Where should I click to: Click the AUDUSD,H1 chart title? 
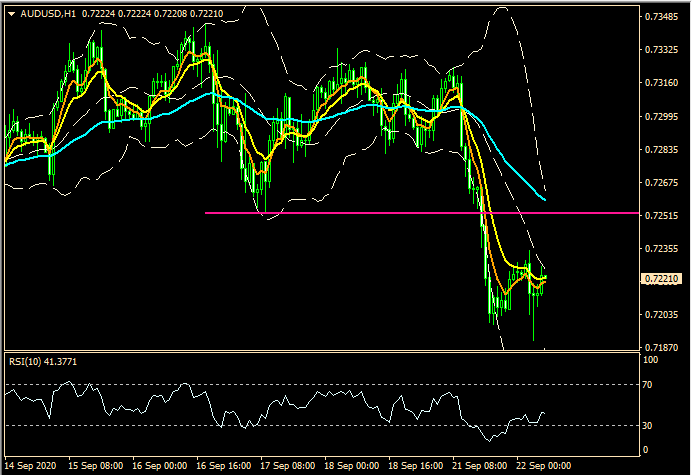pyautogui.click(x=46, y=14)
